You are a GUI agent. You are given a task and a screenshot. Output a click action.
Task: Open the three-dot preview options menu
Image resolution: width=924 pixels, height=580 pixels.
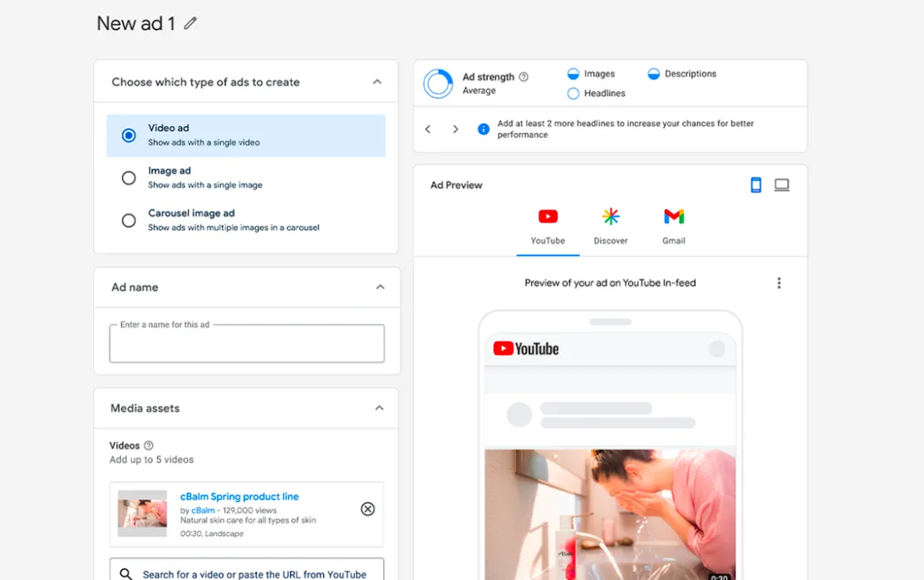779,283
